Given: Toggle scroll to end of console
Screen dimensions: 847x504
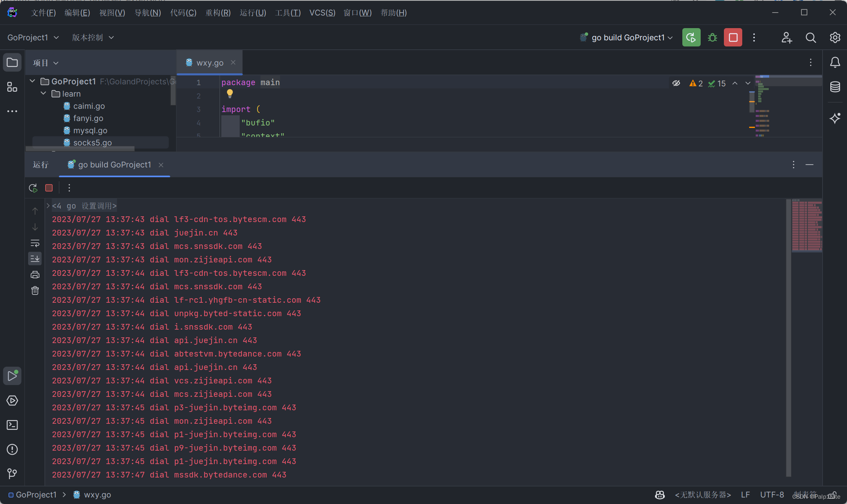Looking at the screenshot, I should click(35, 258).
